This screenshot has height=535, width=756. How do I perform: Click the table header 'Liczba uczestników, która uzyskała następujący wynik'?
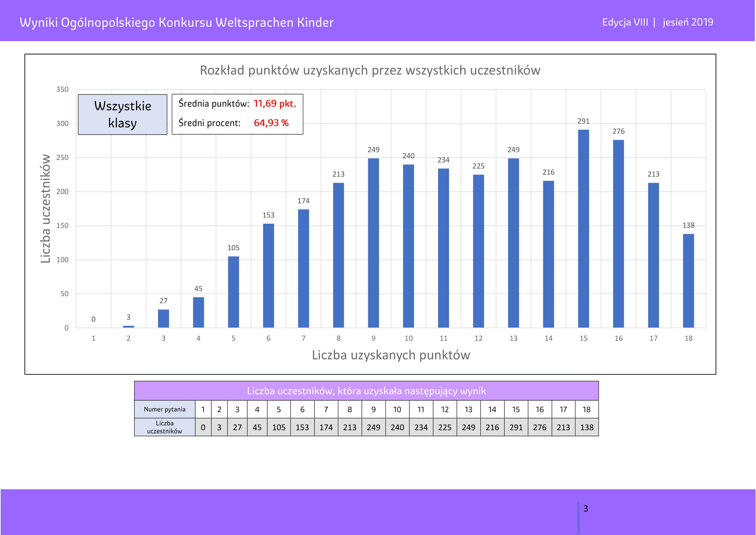point(367,391)
